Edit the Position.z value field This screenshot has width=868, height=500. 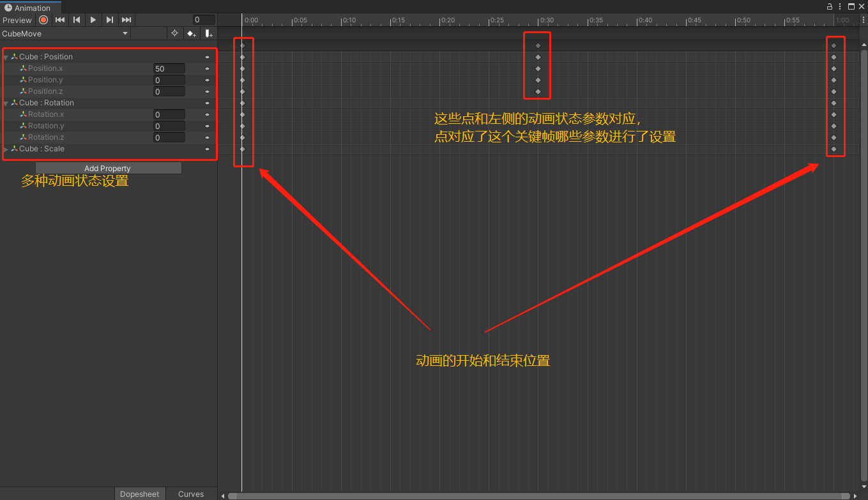(x=169, y=91)
